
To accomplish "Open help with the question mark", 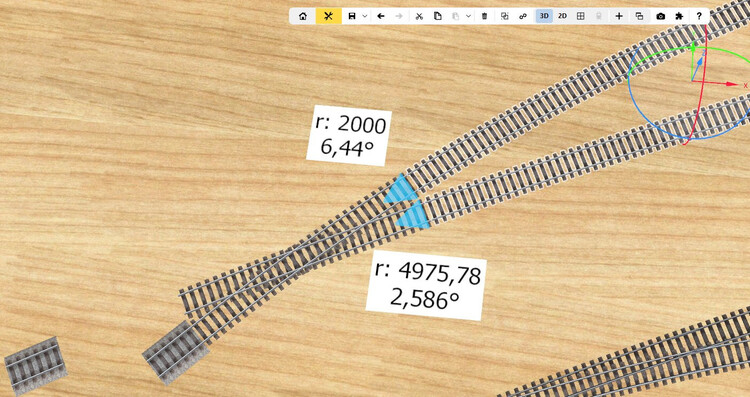I will (699, 16).
